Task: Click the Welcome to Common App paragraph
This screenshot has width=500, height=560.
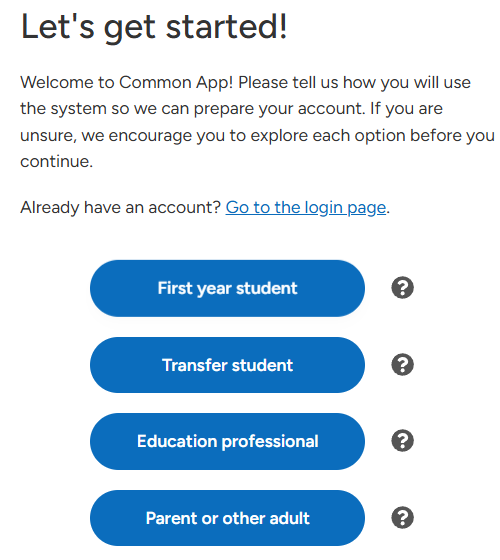Action: [x=257, y=122]
